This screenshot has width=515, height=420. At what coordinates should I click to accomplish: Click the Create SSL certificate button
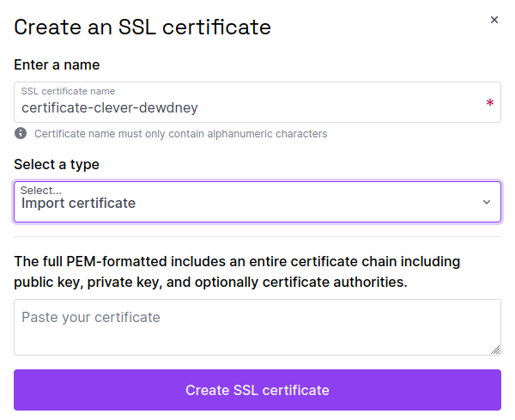point(257,390)
